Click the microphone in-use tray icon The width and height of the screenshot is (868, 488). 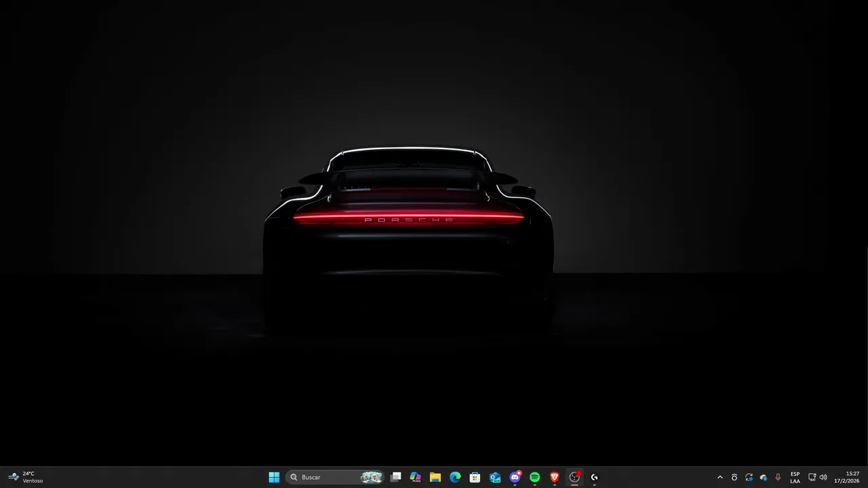[x=778, y=477]
